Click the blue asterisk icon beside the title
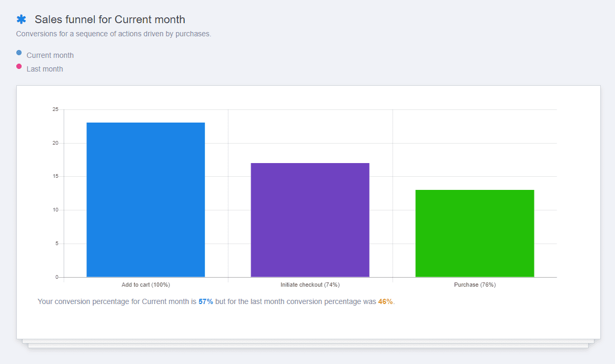 click(21, 19)
